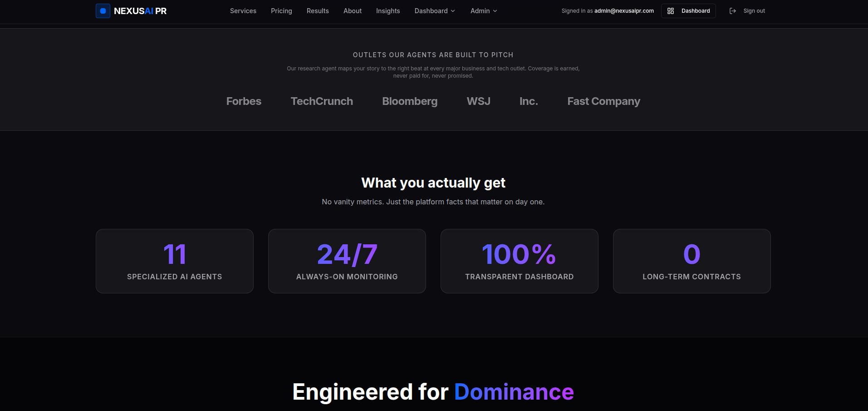Image resolution: width=868 pixels, height=411 pixels.
Task: Expand the Dashboard dropdown in navigation
Action: (x=435, y=11)
